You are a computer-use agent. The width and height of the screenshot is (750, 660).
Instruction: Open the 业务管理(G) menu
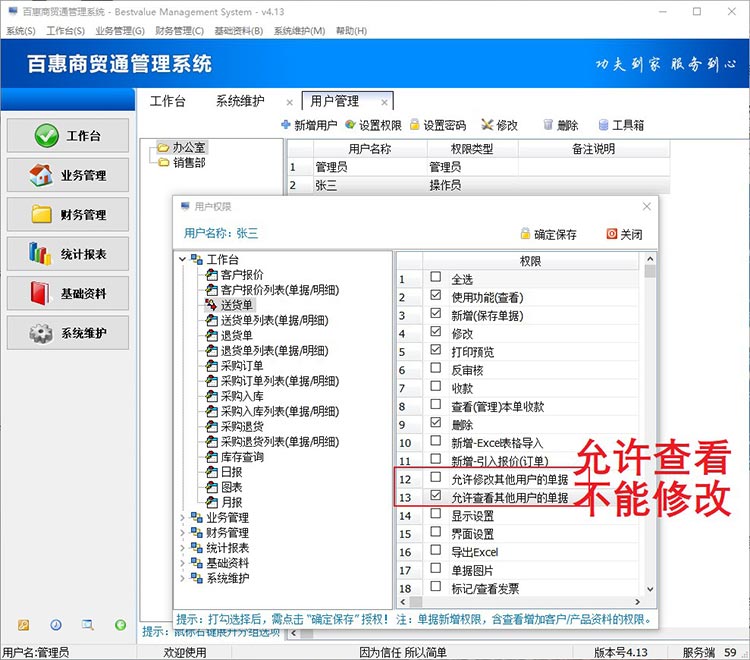pos(120,31)
